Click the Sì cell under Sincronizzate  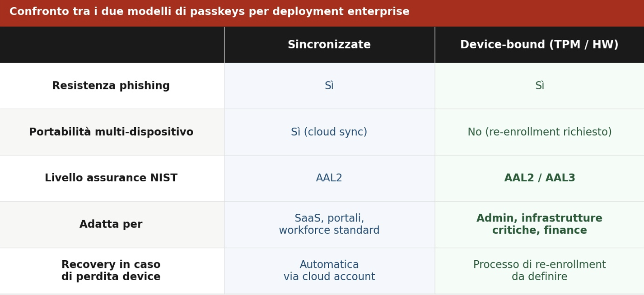(x=329, y=86)
